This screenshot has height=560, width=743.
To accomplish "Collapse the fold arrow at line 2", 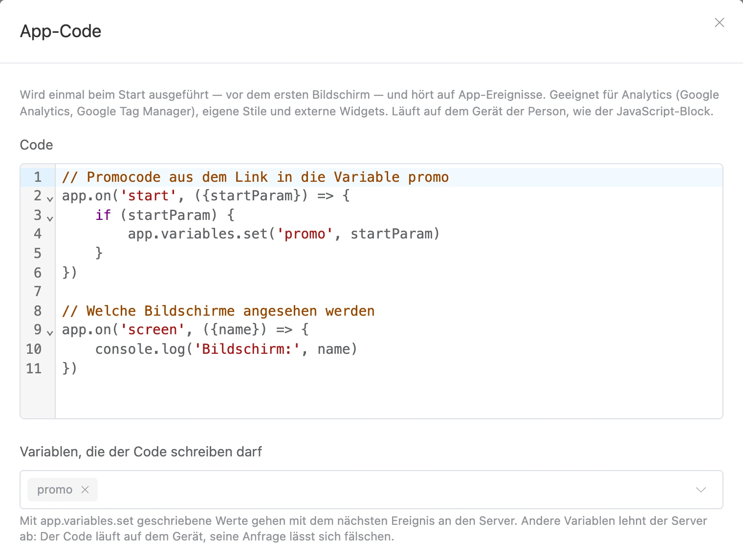I will pos(50,199).
